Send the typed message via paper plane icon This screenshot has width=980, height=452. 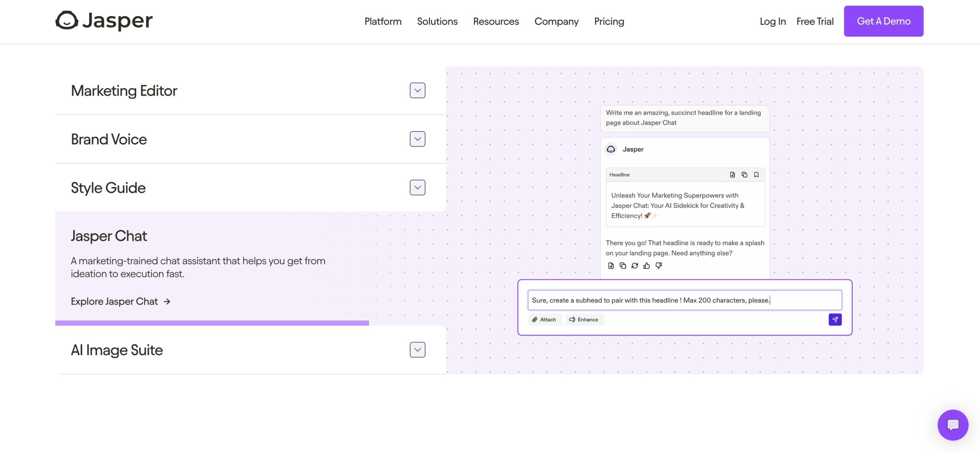(836, 319)
